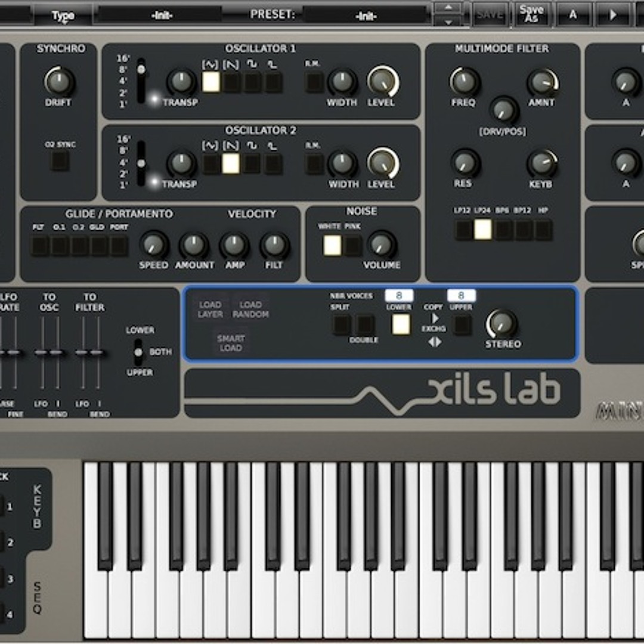Enable R.M. on Oscillator 1
The width and height of the screenshot is (644, 644).
[312, 82]
